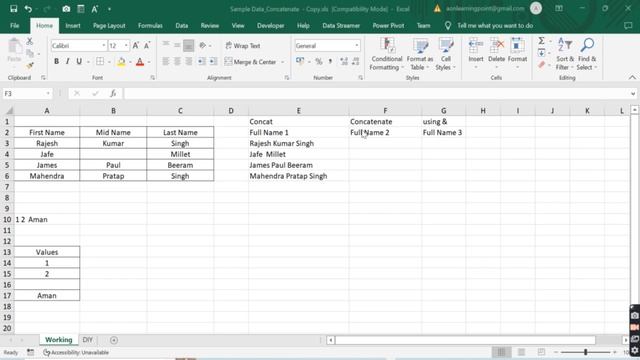Viewport: 640px width, 360px height.
Task: Open the Orientation text angle button
Action: point(203,45)
